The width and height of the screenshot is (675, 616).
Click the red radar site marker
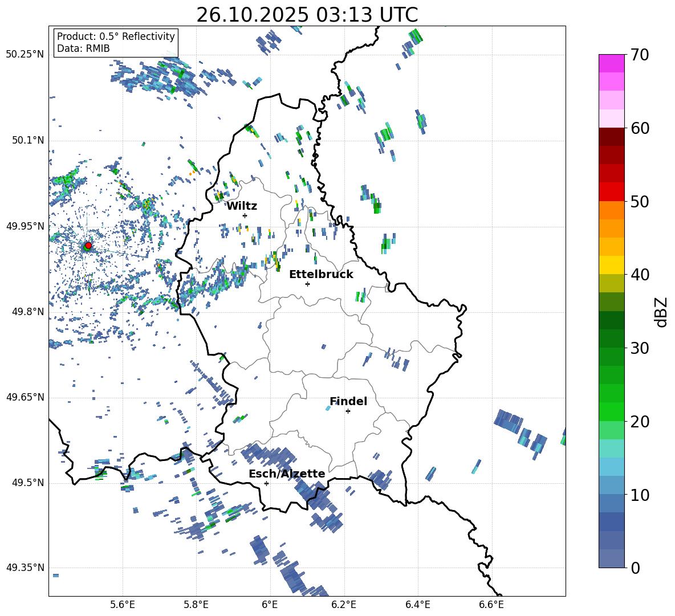[88, 245]
